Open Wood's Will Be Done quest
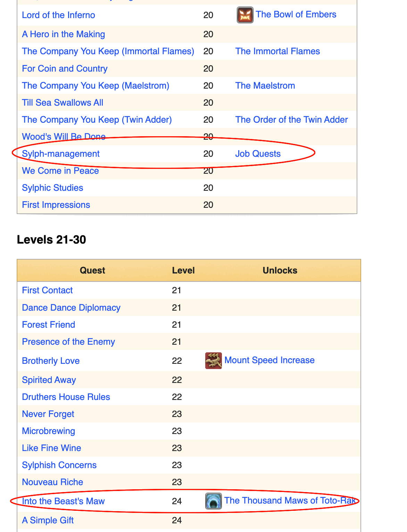407x532 pixels. (x=64, y=137)
